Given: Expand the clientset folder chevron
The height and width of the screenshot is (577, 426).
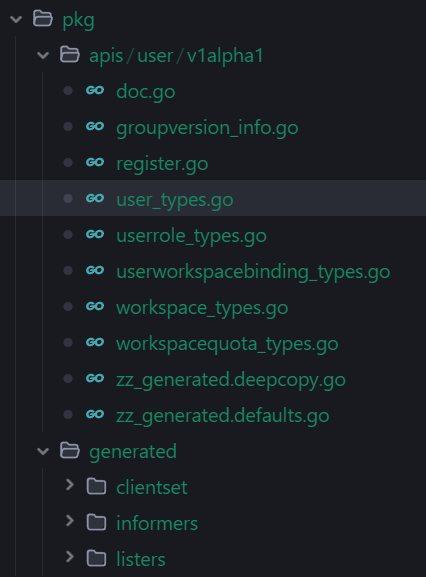Looking at the screenshot, I should tap(70, 485).
